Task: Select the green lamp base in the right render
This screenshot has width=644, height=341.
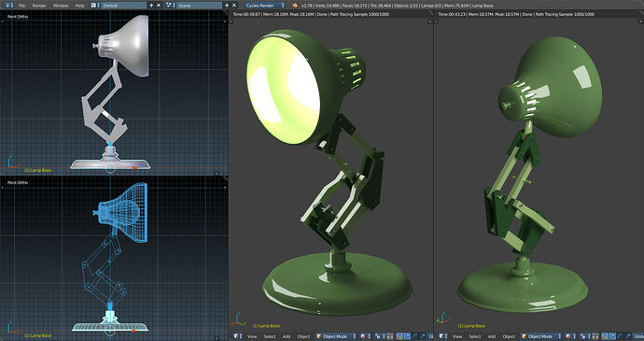Action: [x=523, y=288]
